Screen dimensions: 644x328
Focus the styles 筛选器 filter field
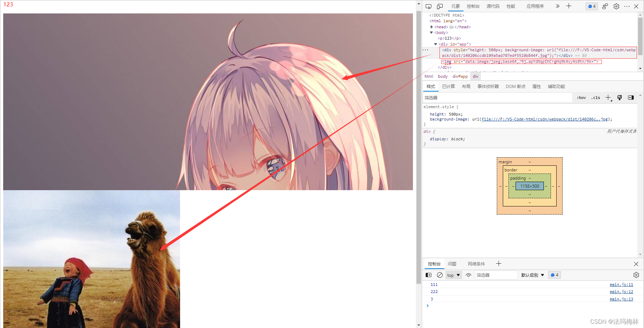[x=498, y=98]
